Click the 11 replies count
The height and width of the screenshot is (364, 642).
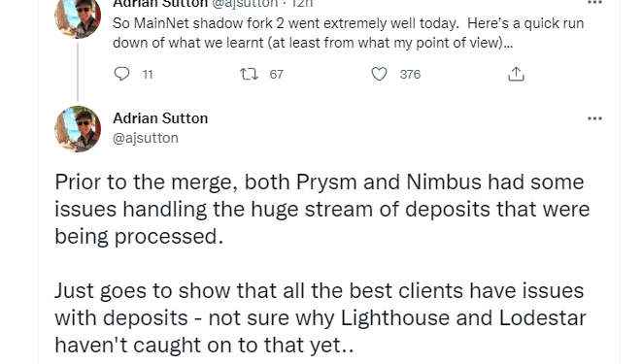click(148, 75)
